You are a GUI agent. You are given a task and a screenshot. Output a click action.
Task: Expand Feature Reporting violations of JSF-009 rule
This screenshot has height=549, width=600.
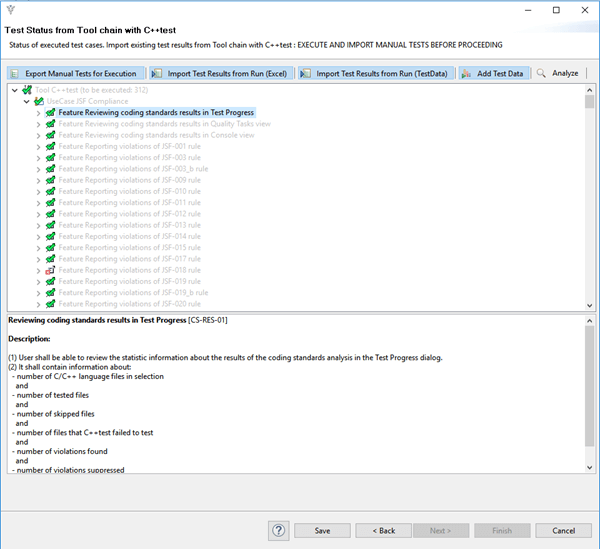click(38, 180)
